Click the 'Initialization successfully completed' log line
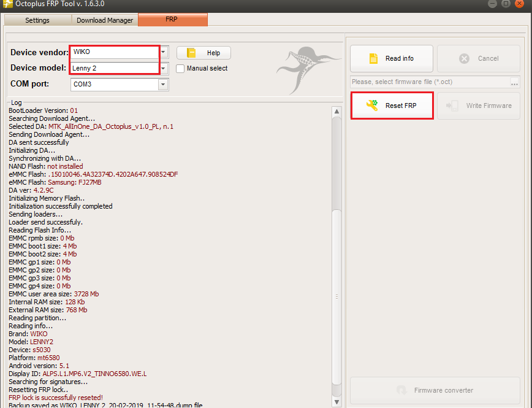This screenshot has height=408, width=532. [x=61, y=206]
